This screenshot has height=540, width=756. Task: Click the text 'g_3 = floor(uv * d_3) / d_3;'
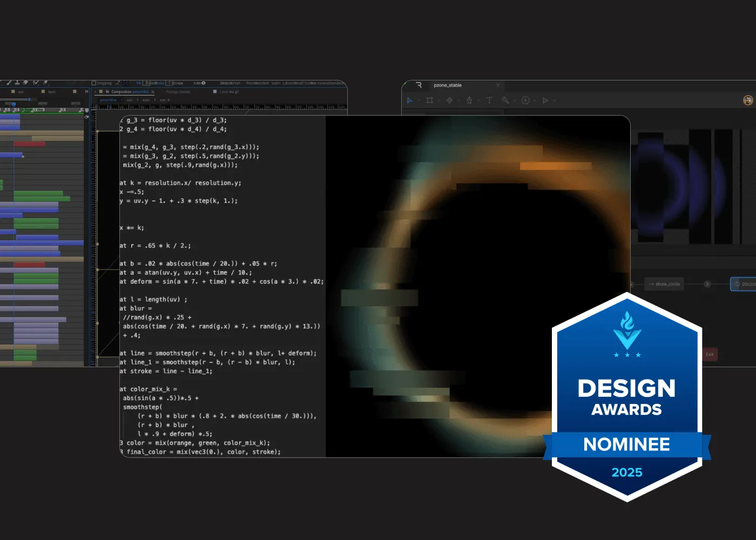[x=177, y=120]
